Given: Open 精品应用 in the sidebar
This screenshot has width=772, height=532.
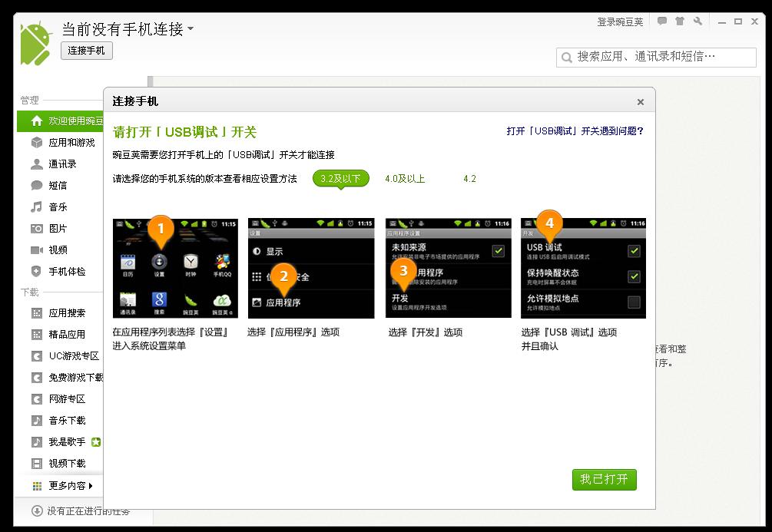Looking at the screenshot, I should tap(60, 335).
